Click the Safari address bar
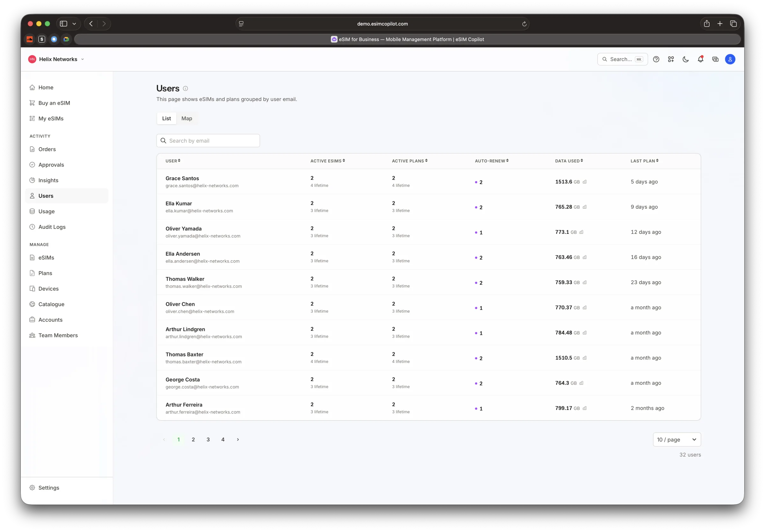Image resolution: width=765 pixels, height=532 pixels. 382,24
